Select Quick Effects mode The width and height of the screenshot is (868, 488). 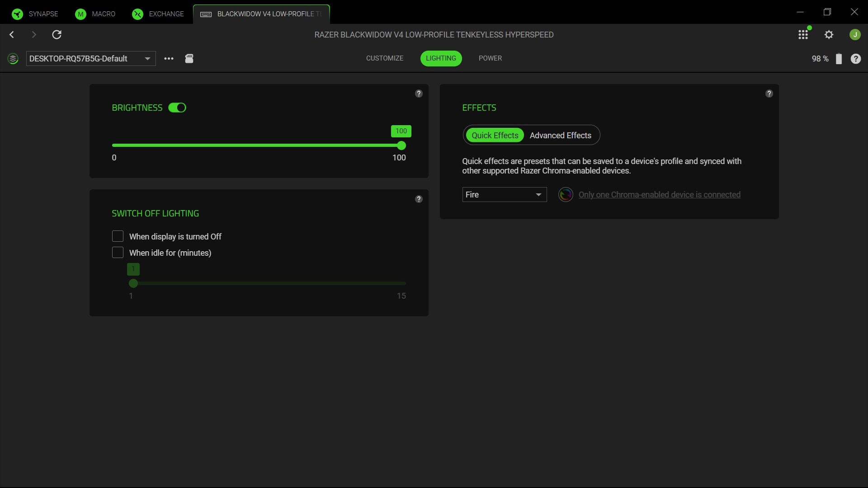495,135
